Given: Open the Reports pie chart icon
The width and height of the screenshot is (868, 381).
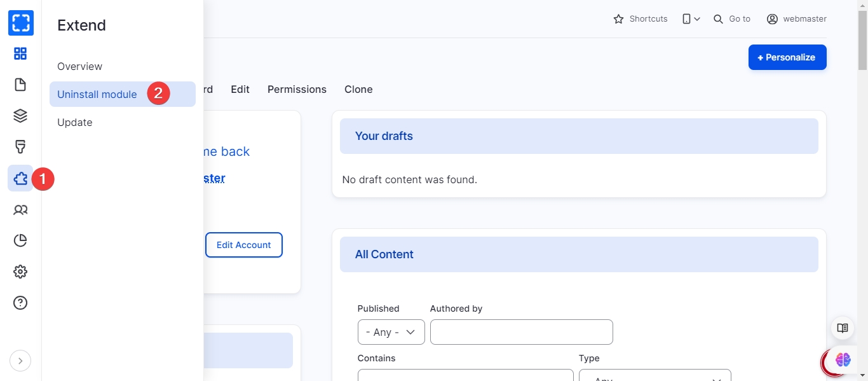Looking at the screenshot, I should pos(20,240).
